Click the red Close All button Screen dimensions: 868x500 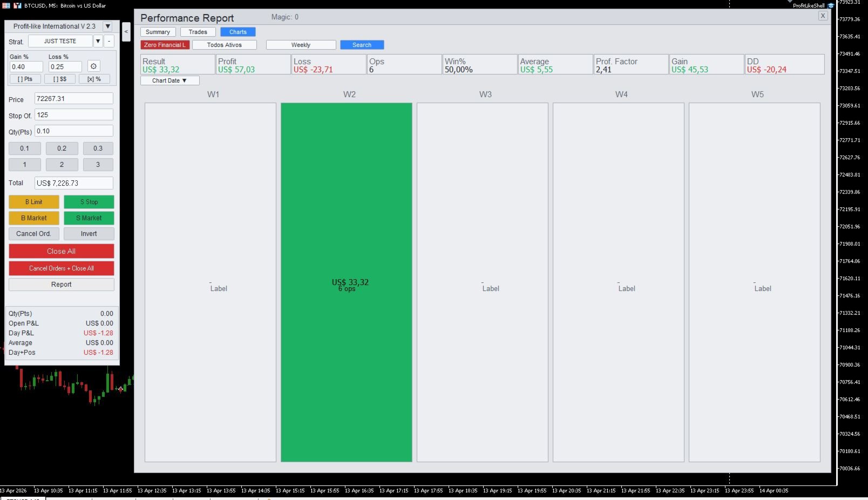61,251
